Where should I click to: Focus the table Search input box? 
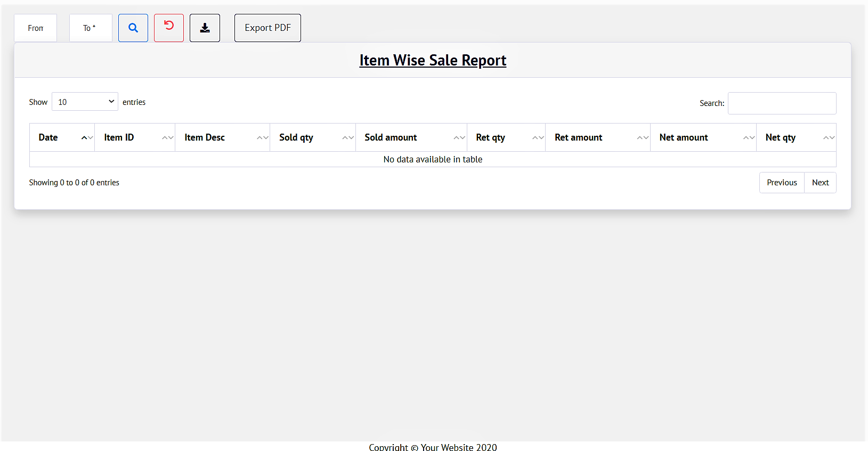(x=782, y=103)
